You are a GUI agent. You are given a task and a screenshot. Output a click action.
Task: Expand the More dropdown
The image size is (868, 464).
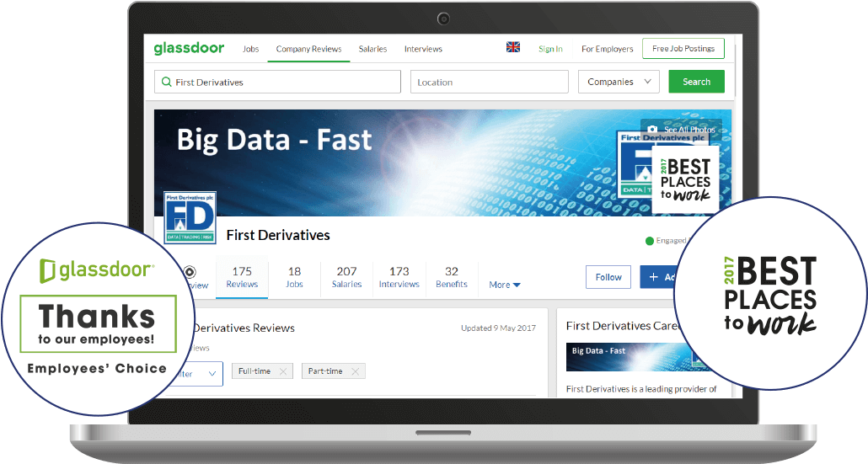(504, 285)
